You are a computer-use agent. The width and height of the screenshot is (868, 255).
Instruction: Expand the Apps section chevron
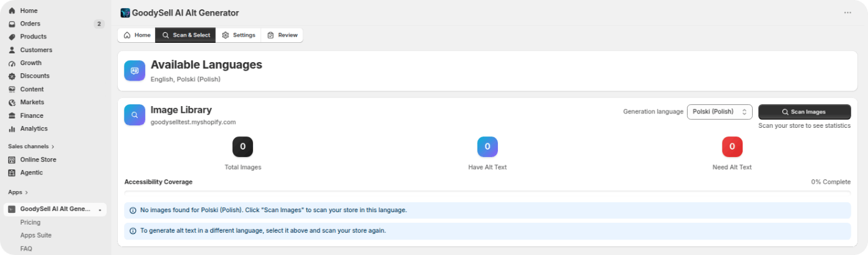[x=26, y=192]
